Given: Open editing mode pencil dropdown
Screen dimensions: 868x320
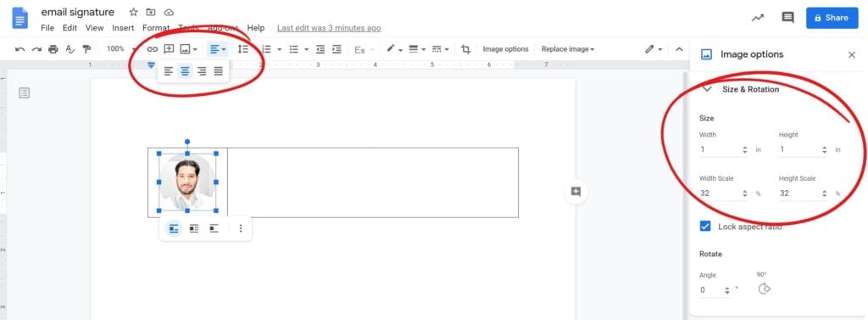Looking at the screenshot, I should pyautogui.click(x=654, y=49).
